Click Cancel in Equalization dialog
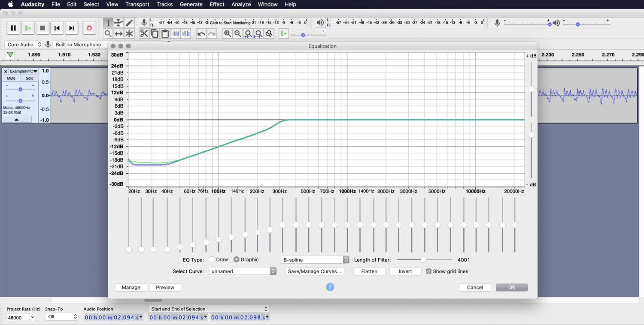This screenshot has width=644, height=325. 475,287
